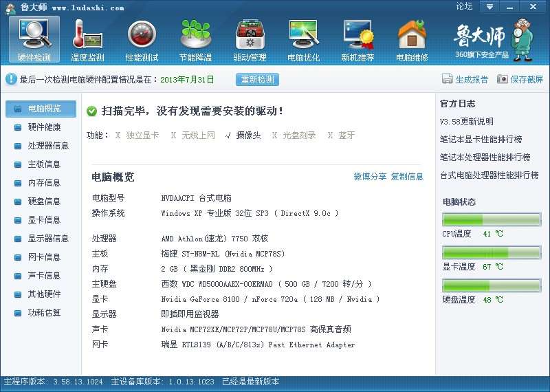550x392 pixels.
Task: Click the 摄像头 feature indicator
Action: point(243,135)
